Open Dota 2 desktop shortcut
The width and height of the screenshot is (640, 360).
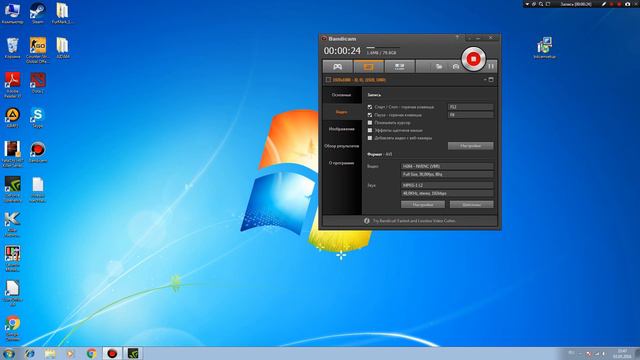[x=38, y=83]
